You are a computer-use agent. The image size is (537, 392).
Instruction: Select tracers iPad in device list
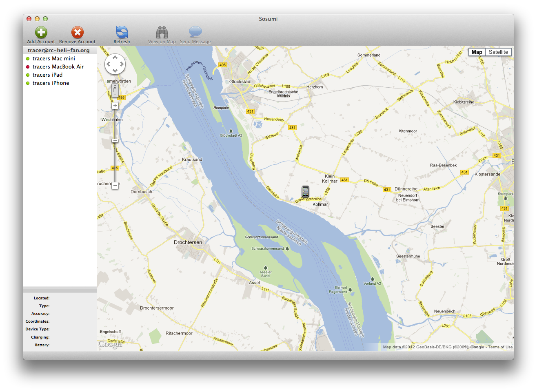[60, 75]
